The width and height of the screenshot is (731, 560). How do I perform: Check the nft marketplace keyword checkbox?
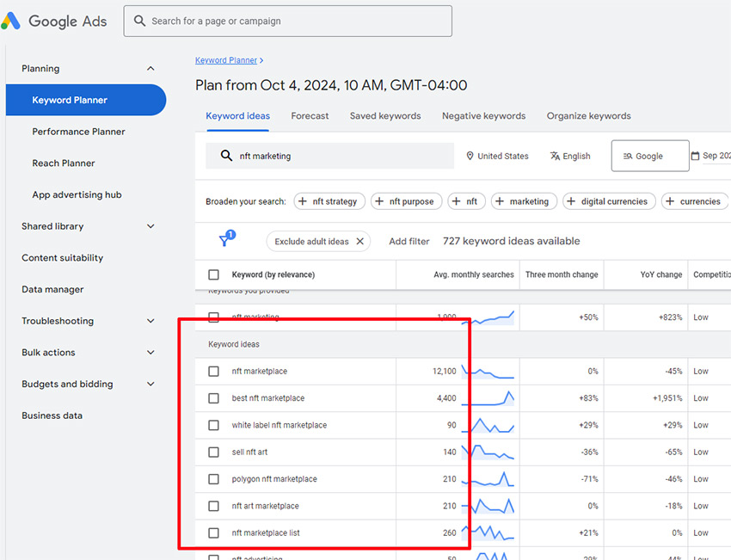pyautogui.click(x=213, y=371)
